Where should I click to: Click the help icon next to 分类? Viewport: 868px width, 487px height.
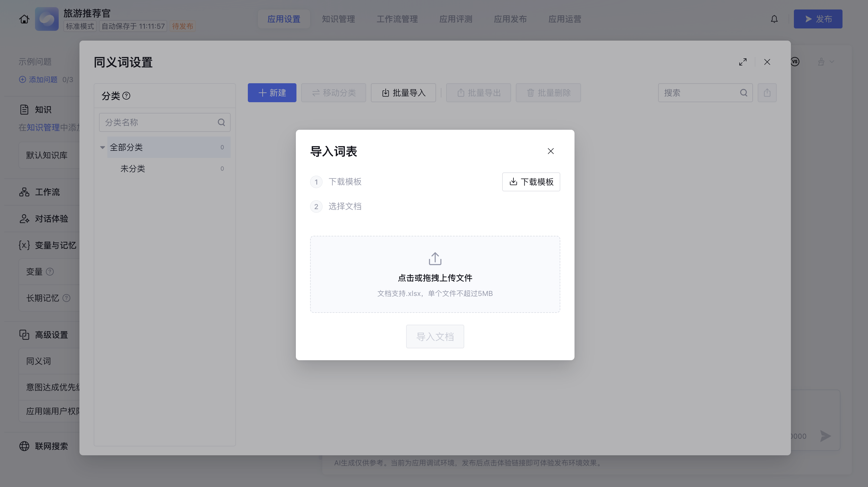126,96
